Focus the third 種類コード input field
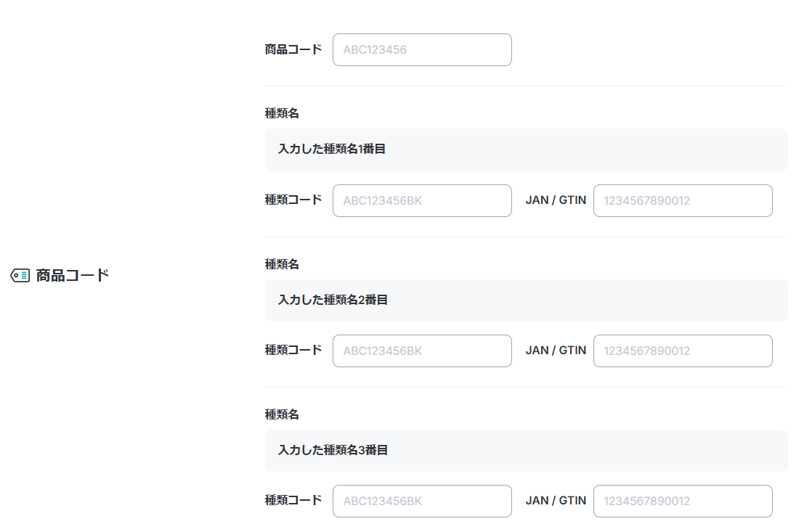 pyautogui.click(x=421, y=501)
